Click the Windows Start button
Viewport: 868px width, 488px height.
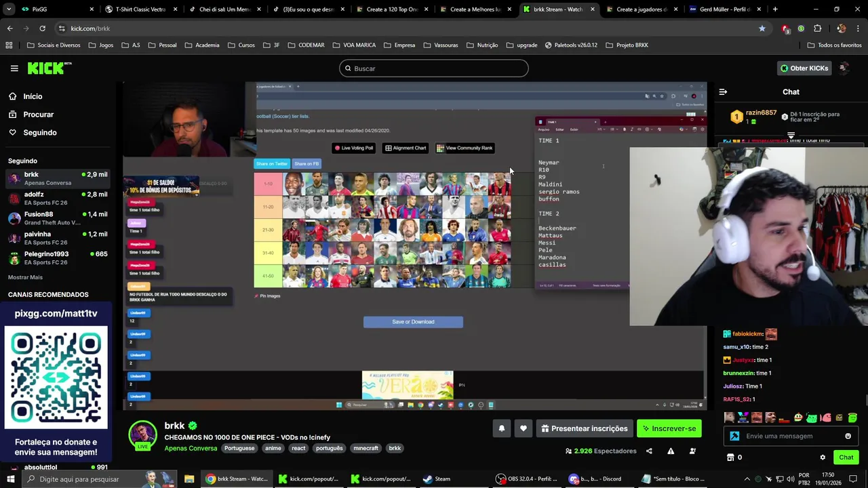(12, 479)
